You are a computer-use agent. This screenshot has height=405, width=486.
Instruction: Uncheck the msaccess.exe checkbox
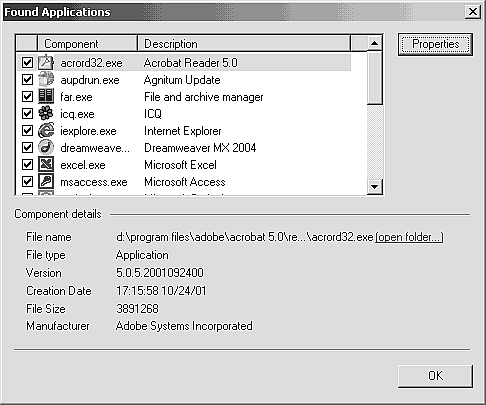point(27,181)
